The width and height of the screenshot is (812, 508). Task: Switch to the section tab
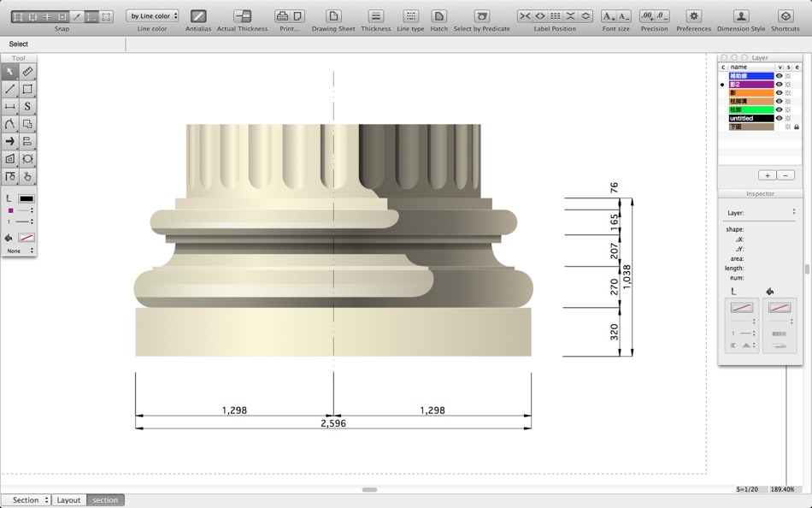click(105, 499)
